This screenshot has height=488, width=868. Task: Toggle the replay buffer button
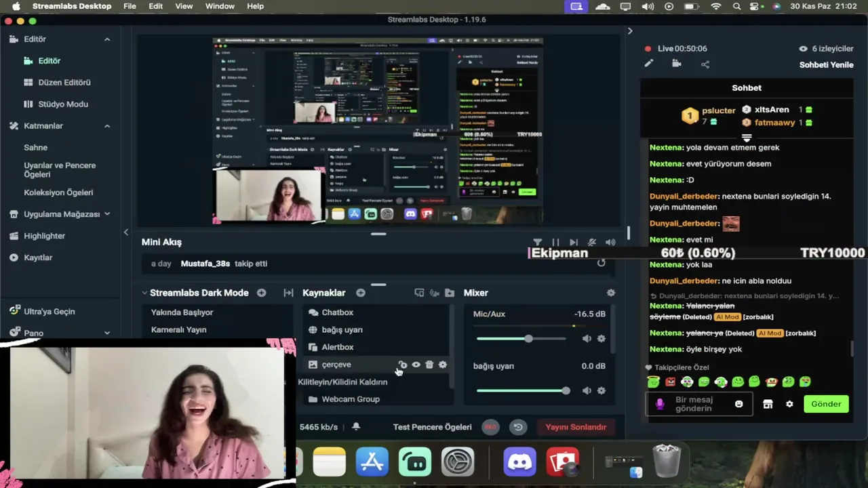pos(518,427)
